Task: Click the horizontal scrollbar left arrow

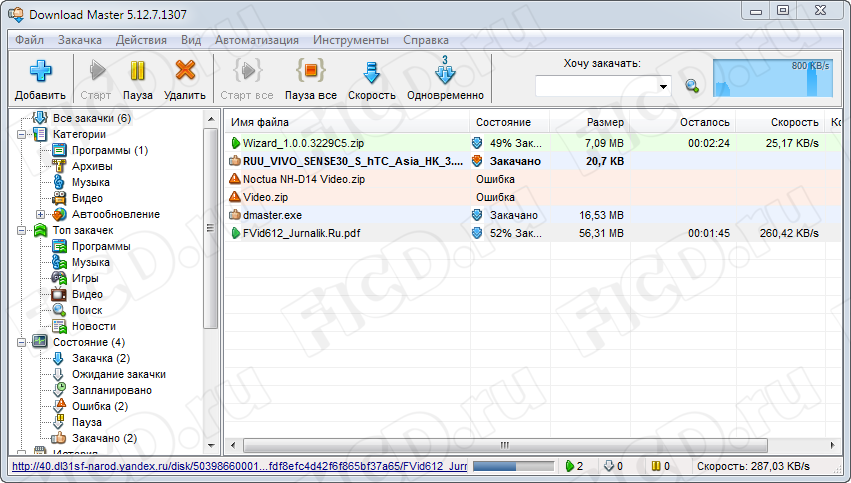Action: click(233, 446)
